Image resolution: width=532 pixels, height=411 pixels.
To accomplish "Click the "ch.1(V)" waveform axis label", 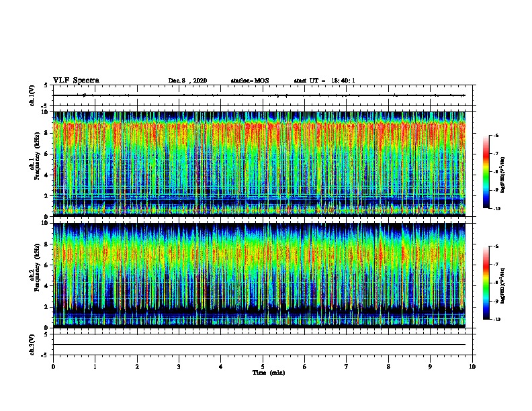I will (32, 95).
